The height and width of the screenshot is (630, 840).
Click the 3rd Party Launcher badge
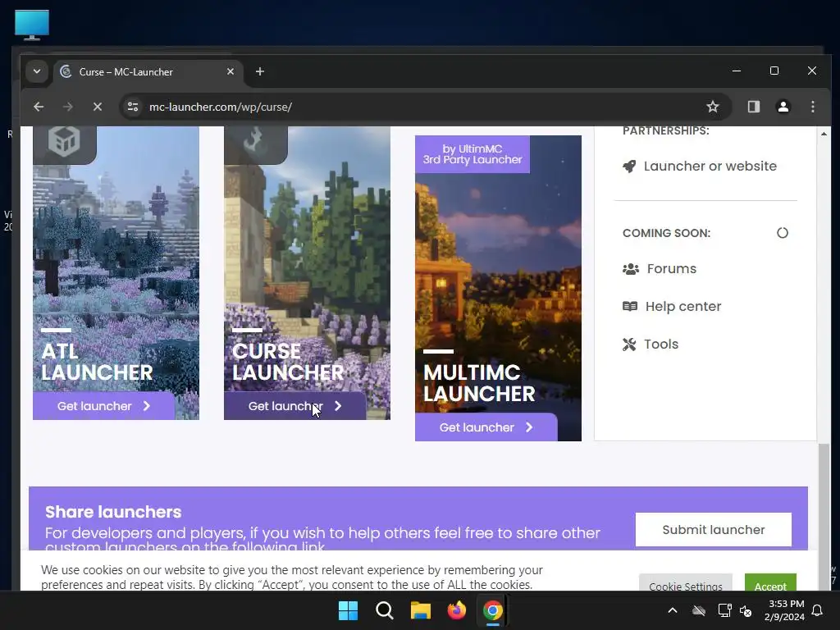click(x=472, y=154)
